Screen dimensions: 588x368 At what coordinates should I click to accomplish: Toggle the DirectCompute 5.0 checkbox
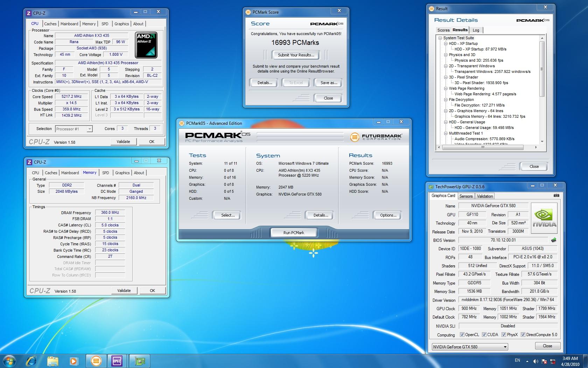click(523, 335)
